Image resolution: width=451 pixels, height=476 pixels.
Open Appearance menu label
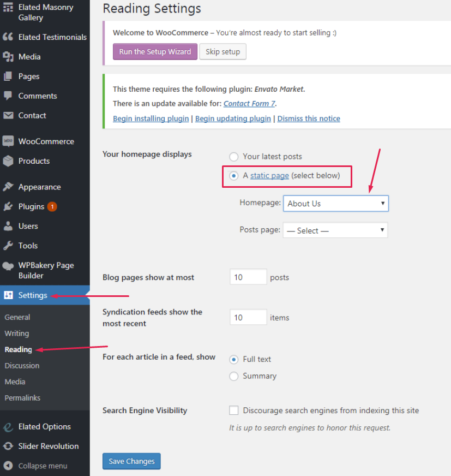coord(39,187)
